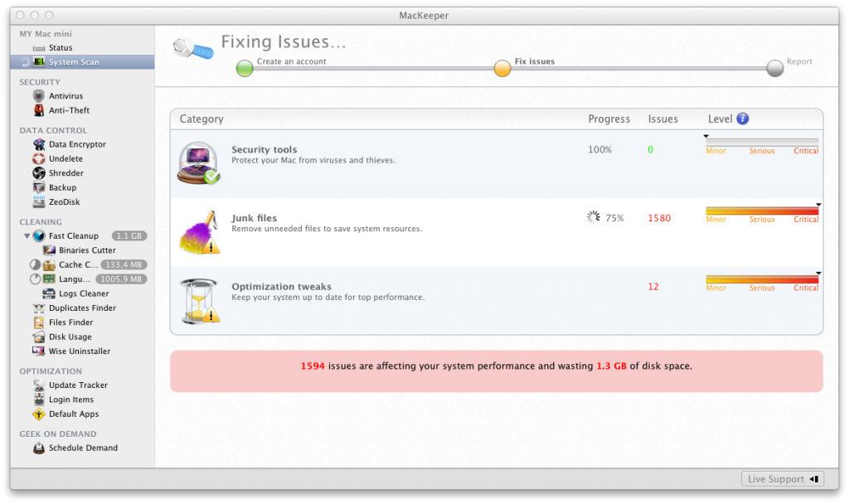
Task: Open Login Items in the sidebar
Action: click(71, 400)
